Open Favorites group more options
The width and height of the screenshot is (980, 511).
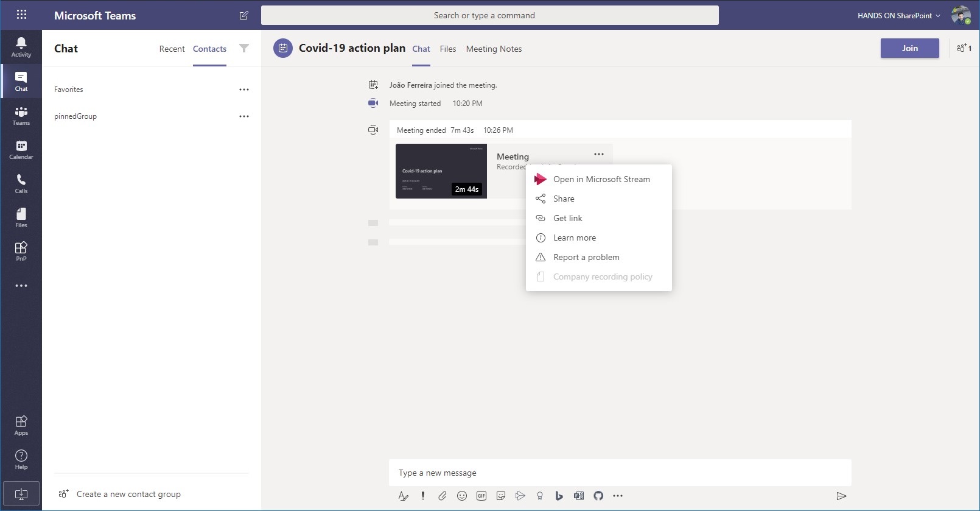[x=244, y=90]
